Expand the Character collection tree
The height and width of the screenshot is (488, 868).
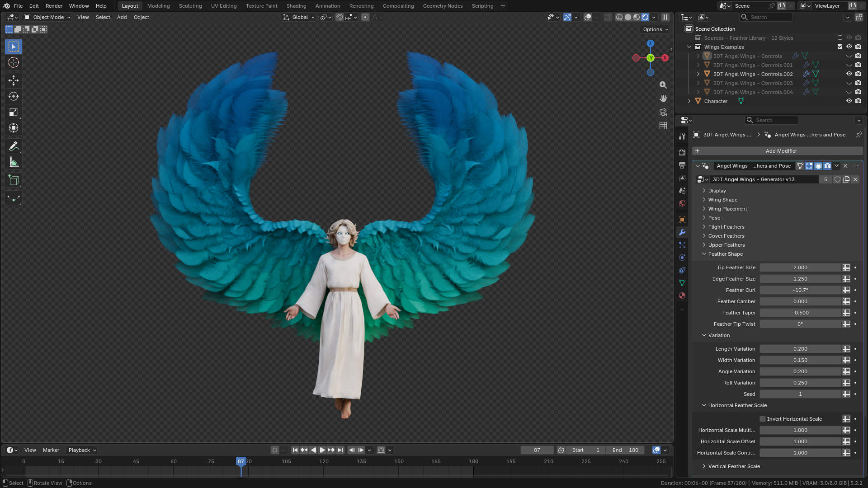[x=689, y=101]
